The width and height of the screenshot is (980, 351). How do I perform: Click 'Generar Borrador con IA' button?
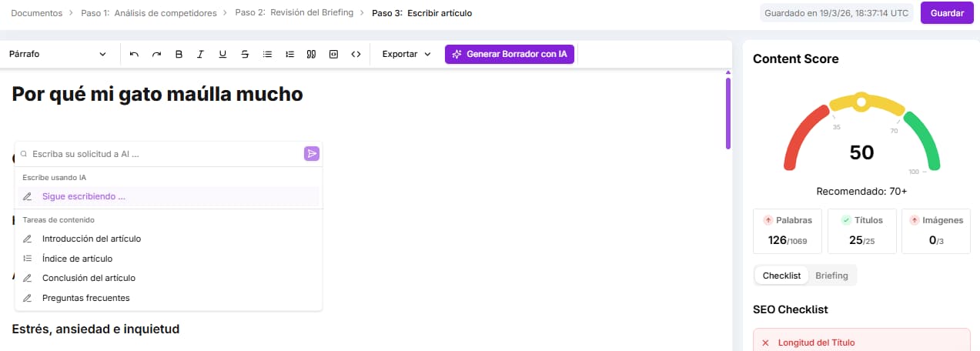[x=510, y=55]
